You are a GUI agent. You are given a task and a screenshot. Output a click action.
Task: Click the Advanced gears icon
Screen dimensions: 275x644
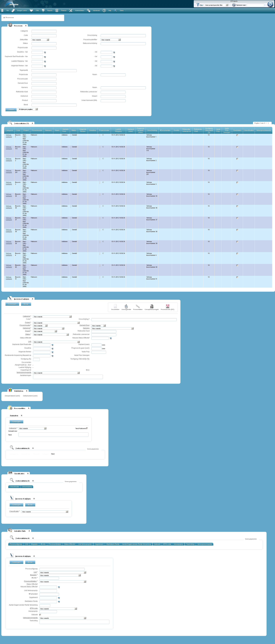(89, 10)
